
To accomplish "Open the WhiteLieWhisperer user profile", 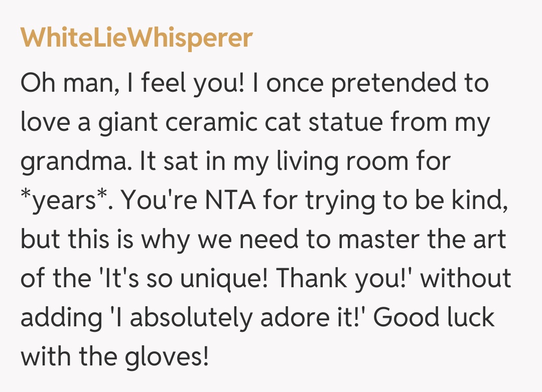I will point(136,38).
